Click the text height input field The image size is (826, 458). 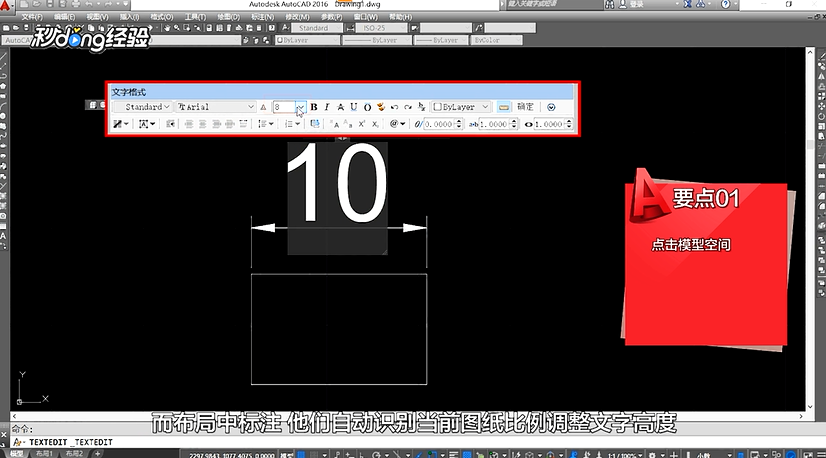pyautogui.click(x=284, y=107)
